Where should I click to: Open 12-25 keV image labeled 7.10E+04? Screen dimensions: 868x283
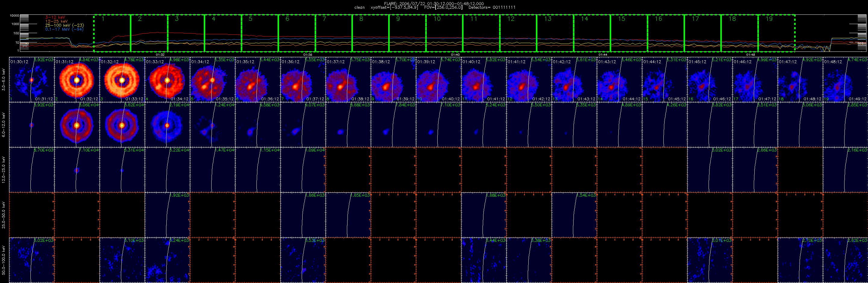click(x=77, y=169)
